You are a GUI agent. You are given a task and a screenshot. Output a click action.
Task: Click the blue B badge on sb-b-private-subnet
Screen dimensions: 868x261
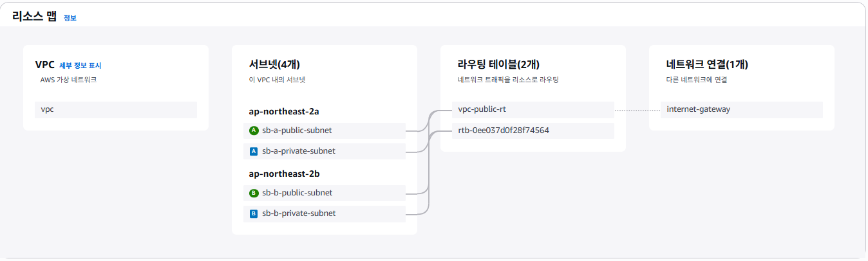pyautogui.click(x=254, y=213)
